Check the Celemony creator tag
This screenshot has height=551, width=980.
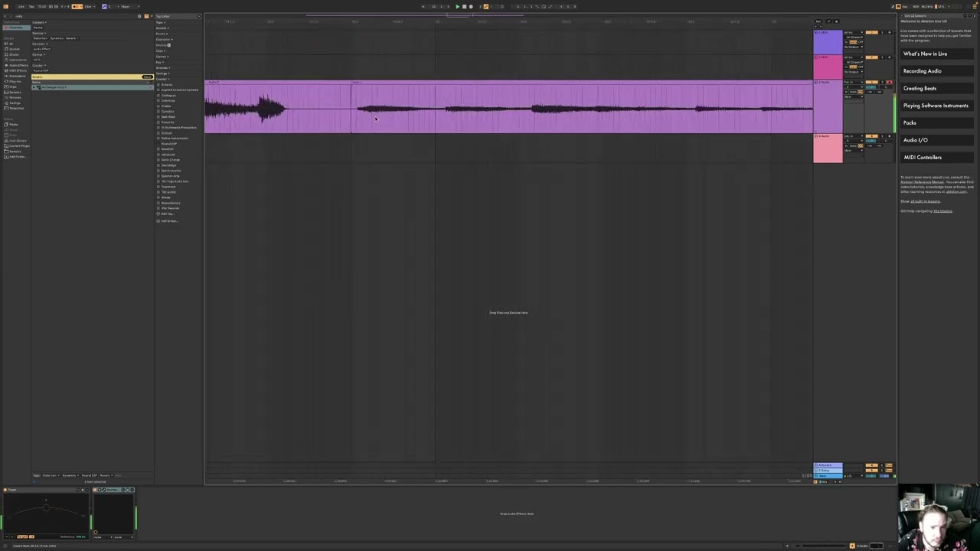(158, 101)
